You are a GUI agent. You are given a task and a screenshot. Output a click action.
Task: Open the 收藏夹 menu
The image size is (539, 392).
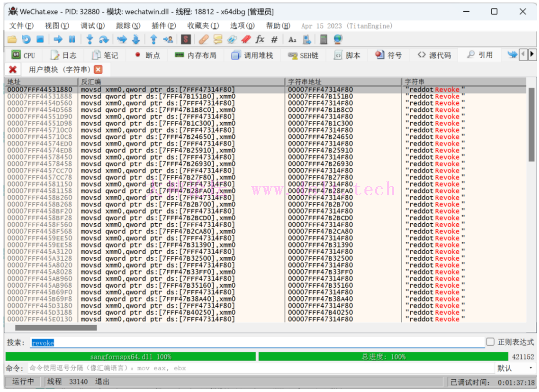203,26
